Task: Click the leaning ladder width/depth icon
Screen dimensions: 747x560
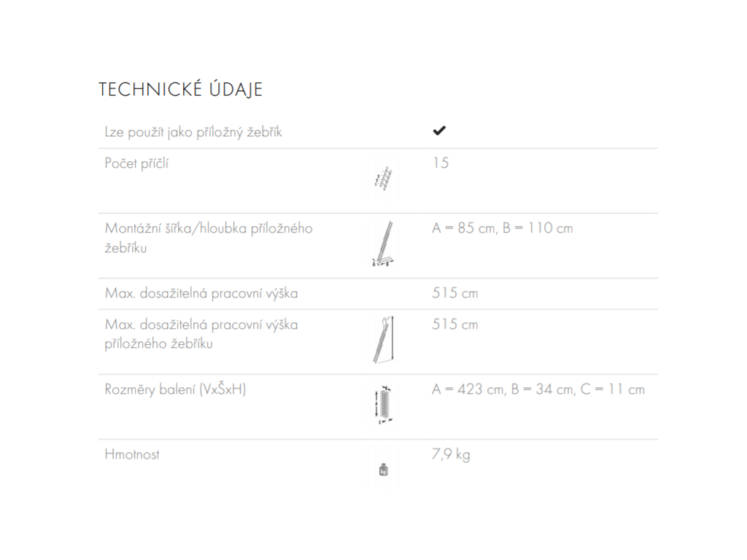Action: tap(384, 244)
